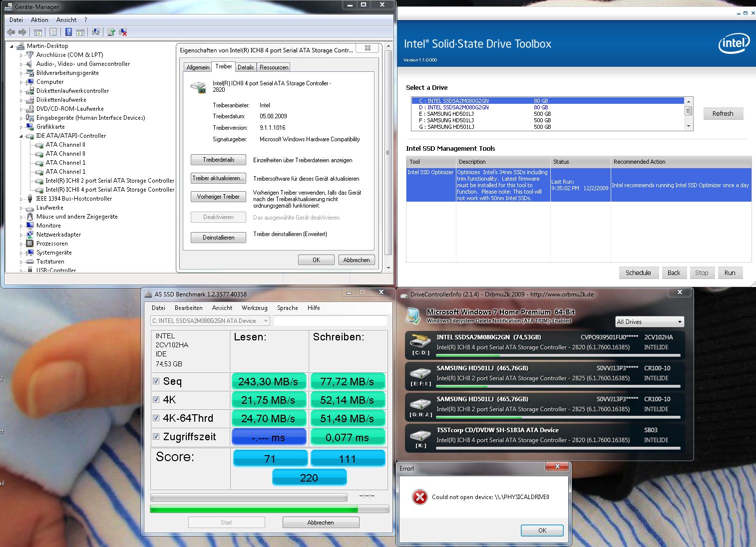Viewport: 756px width, 547px height.
Task: Switch to the Details tab
Action: [x=246, y=67]
